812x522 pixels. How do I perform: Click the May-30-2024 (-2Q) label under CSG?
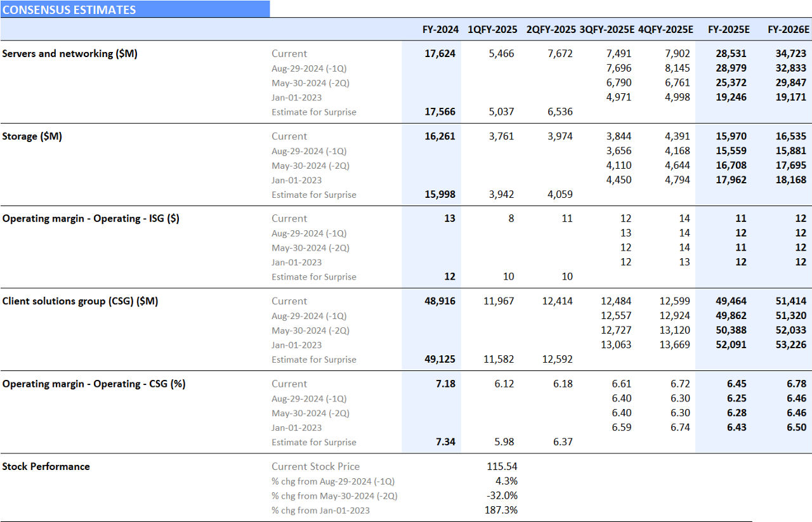pos(310,330)
